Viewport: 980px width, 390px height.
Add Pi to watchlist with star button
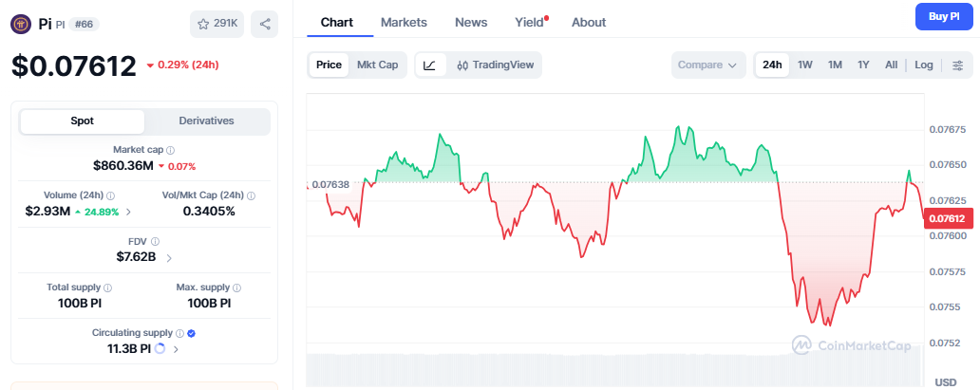click(x=217, y=24)
